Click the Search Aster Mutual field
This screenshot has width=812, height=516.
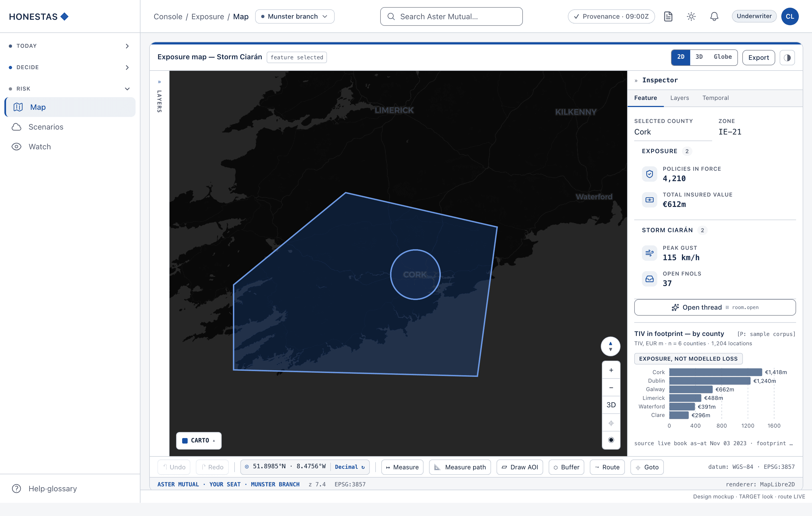(451, 16)
